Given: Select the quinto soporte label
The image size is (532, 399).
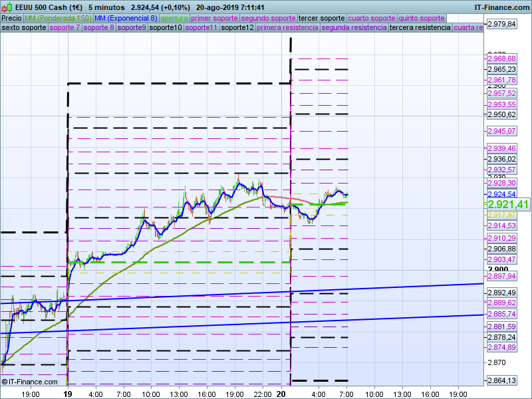Looking at the screenshot, I should [x=422, y=18].
